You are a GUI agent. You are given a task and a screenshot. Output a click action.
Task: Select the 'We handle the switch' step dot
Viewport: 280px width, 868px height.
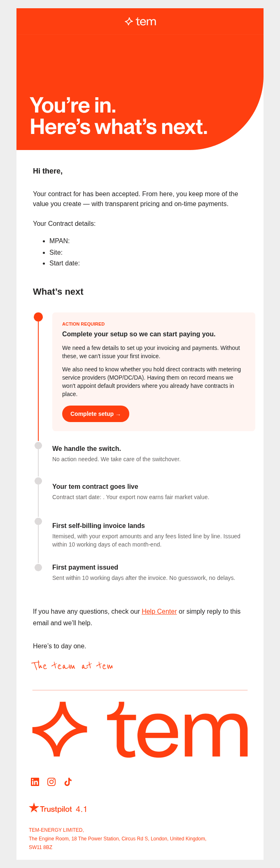click(38, 446)
